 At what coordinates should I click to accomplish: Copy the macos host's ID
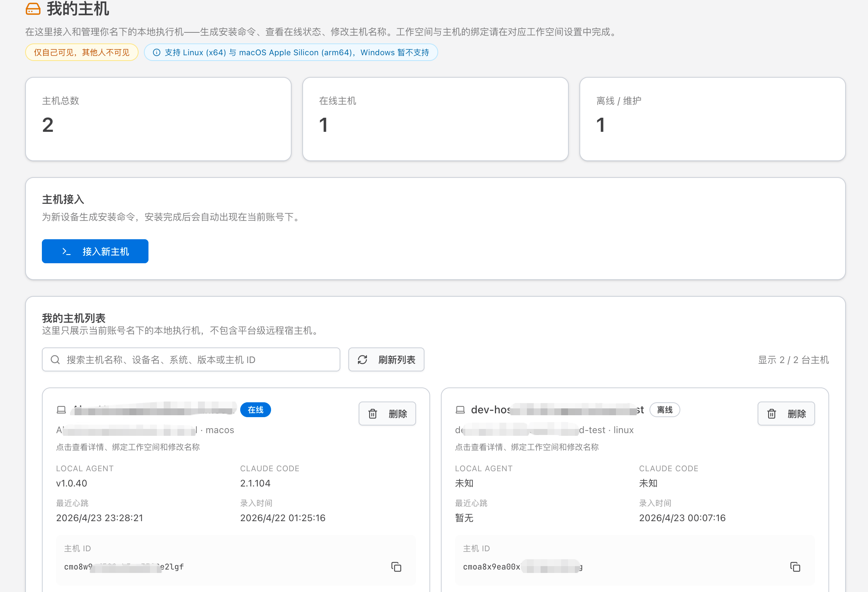tap(396, 567)
